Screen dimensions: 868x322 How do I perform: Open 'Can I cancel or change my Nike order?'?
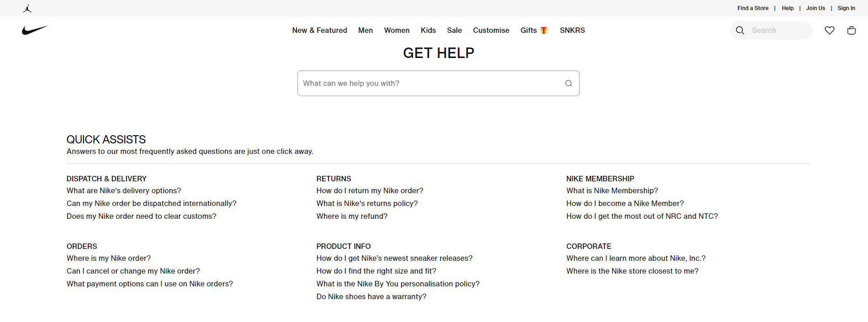point(133,271)
